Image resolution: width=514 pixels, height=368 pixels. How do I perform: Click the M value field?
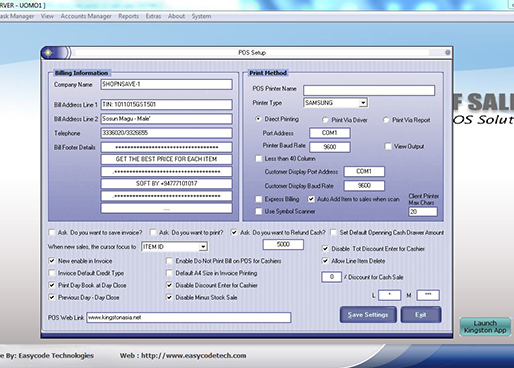[x=428, y=295]
